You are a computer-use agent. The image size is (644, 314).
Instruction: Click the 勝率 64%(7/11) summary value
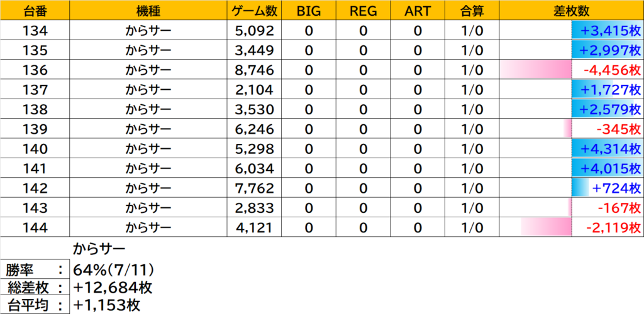(x=114, y=270)
